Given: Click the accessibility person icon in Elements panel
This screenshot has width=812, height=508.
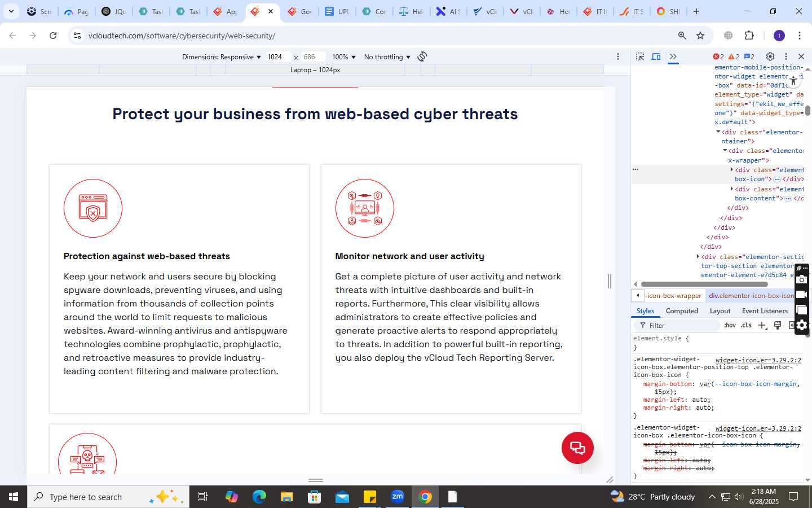Looking at the screenshot, I should 793,81.
